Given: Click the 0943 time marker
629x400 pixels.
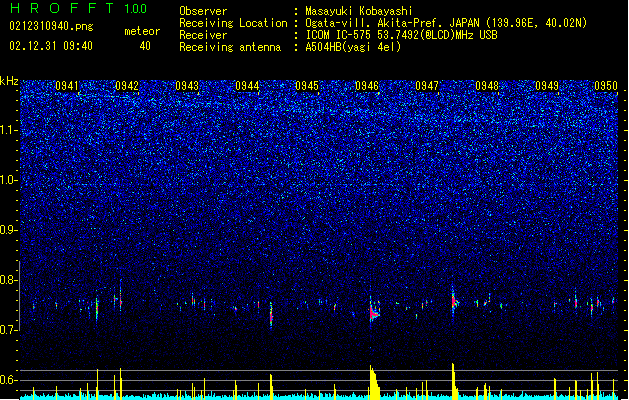Looking at the screenshot, I should (187, 86).
